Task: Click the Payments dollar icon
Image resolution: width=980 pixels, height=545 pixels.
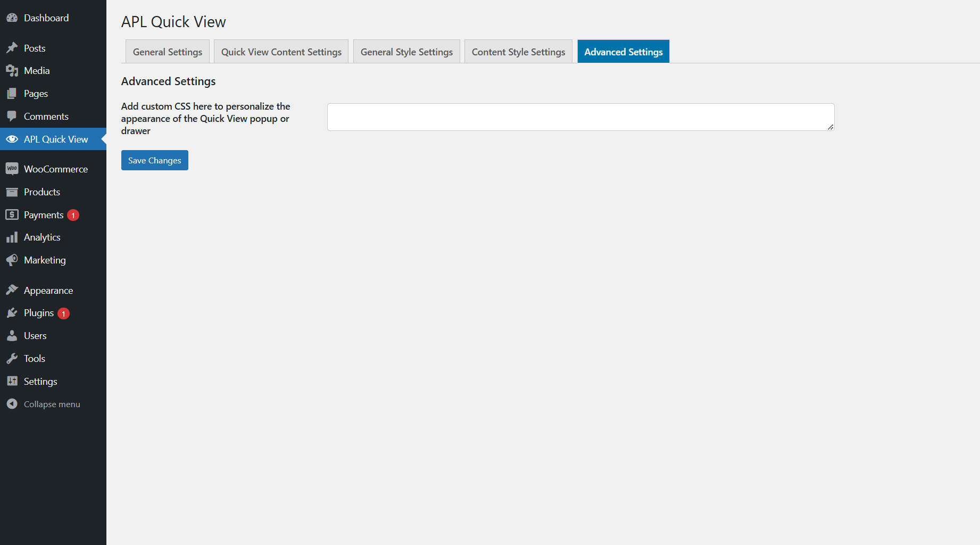Action: pos(12,214)
